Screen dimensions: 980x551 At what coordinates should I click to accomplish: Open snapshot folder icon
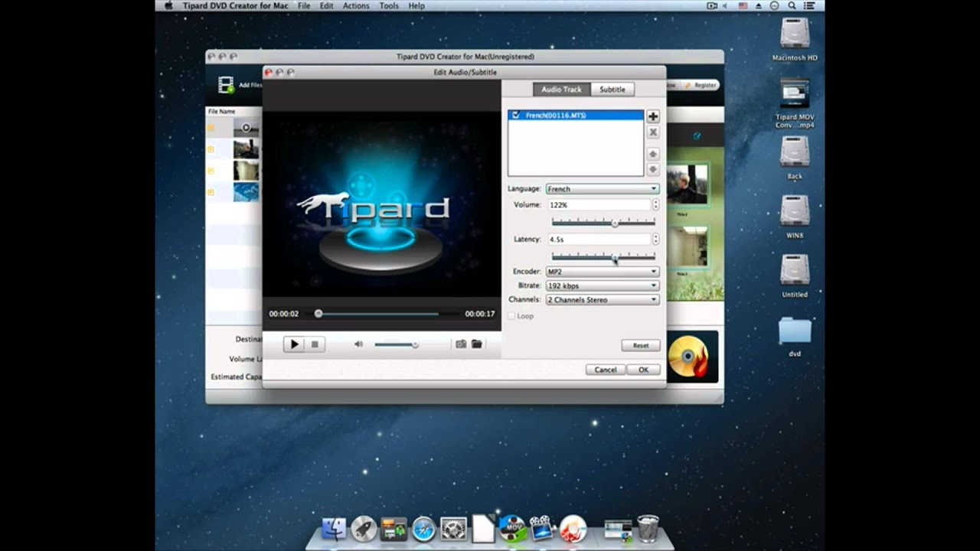pyautogui.click(x=477, y=344)
